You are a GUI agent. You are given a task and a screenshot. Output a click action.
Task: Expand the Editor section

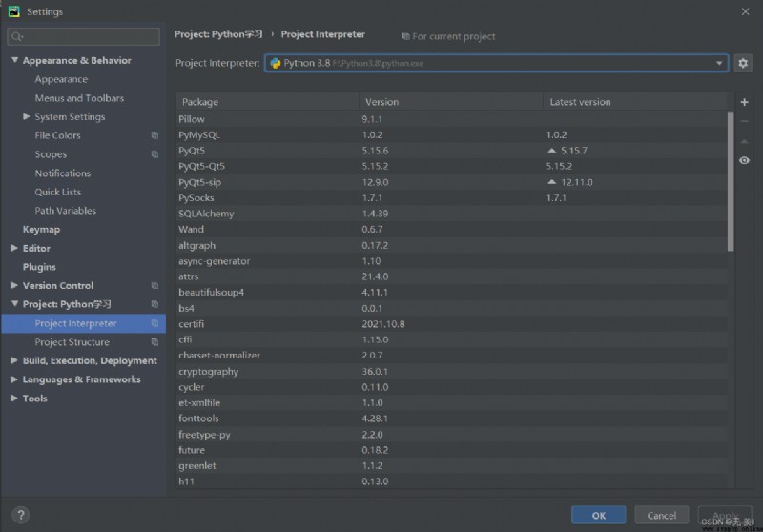click(x=14, y=248)
